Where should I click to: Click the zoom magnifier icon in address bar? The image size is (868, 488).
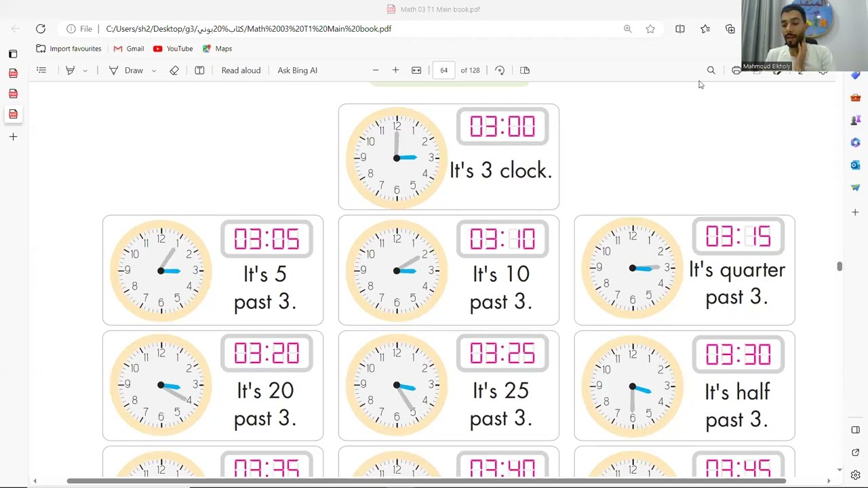(627, 28)
